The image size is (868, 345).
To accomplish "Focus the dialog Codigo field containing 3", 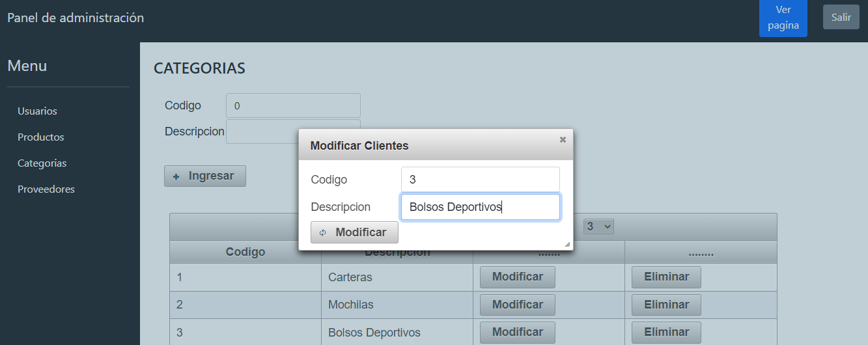I will [481, 180].
